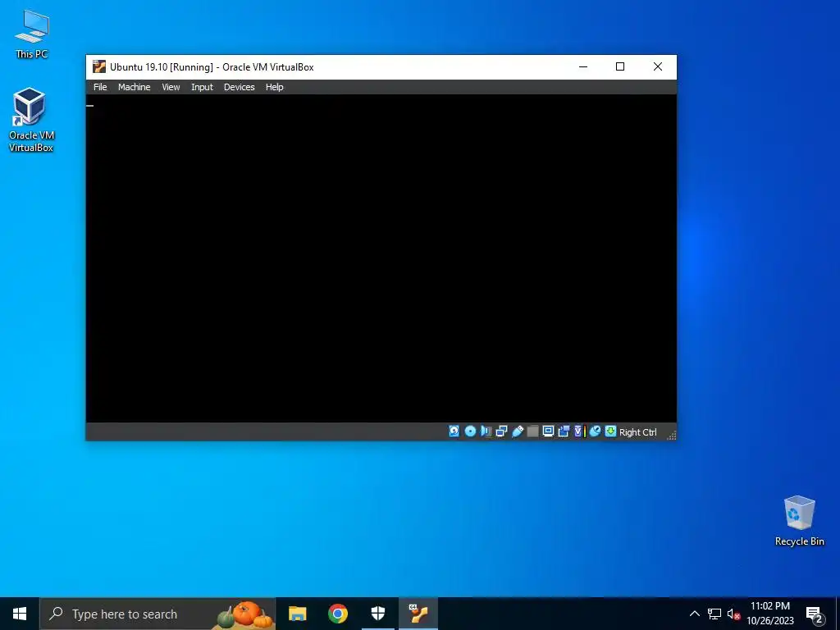Click the Type here to search box
The image size is (840, 630).
157,614
